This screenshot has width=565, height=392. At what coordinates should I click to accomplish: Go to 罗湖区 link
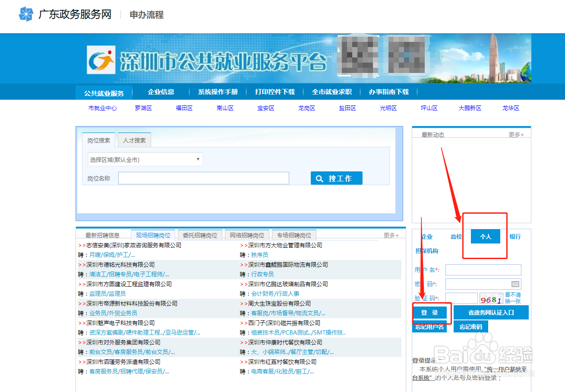(x=143, y=108)
